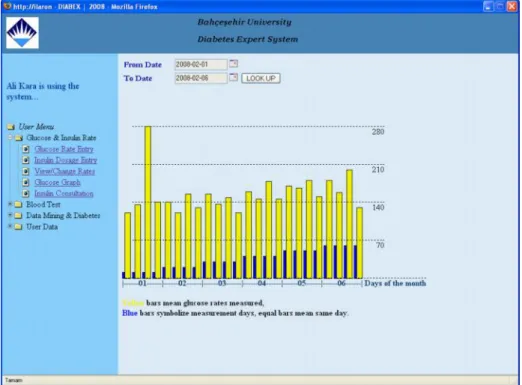The height and width of the screenshot is (385, 522).
Task: Click the 'To Date' label
Action: point(138,78)
